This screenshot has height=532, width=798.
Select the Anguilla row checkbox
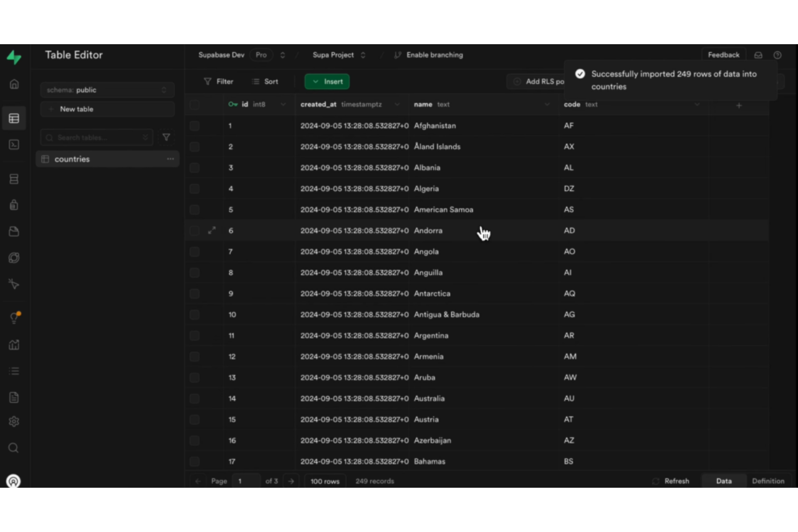(195, 273)
